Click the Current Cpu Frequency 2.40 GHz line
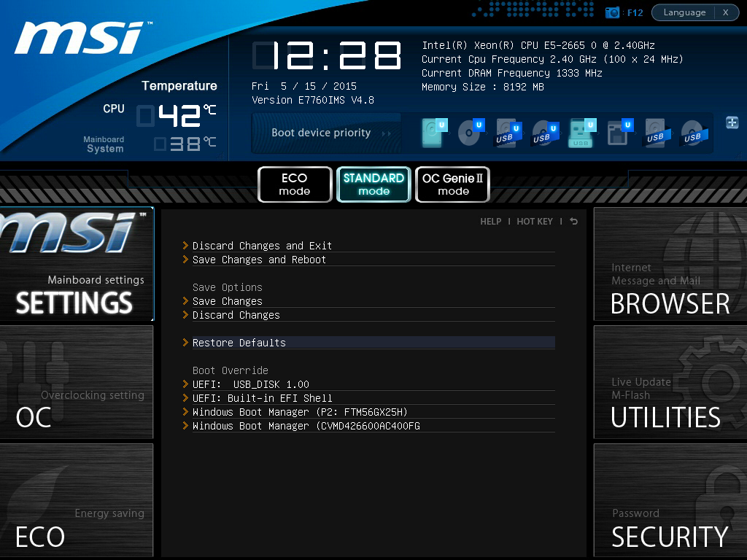The image size is (747, 560). 553,59
